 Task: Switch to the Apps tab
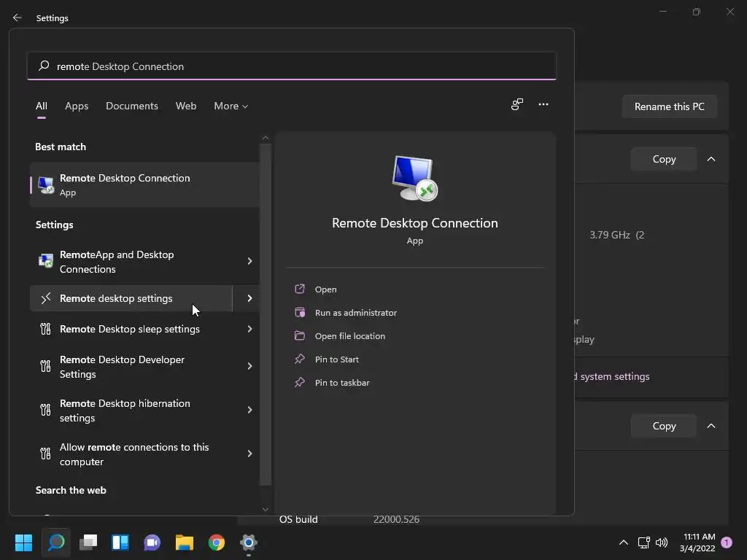(x=77, y=106)
